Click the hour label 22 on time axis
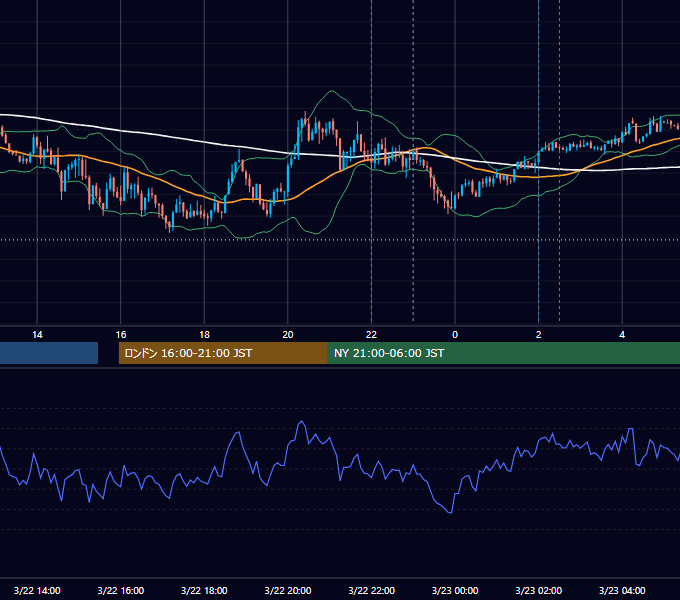 (371, 335)
